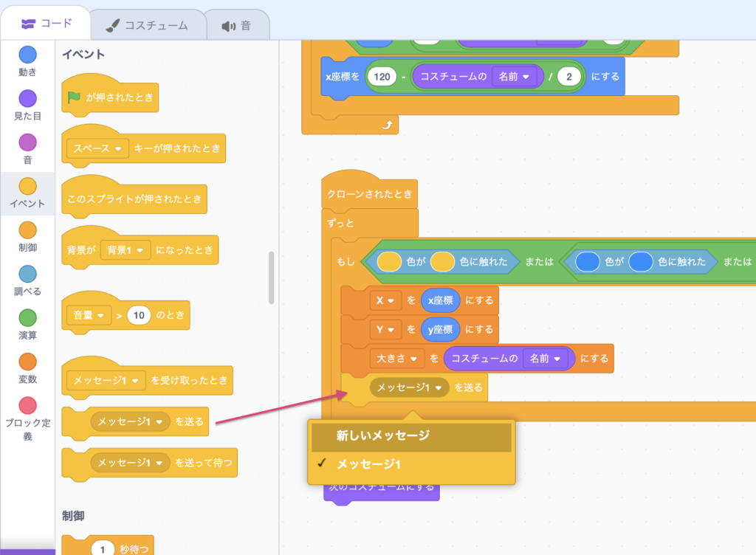This screenshot has width=756, height=555.
Task: Pick the first yellow color swatch
Action: (x=389, y=261)
